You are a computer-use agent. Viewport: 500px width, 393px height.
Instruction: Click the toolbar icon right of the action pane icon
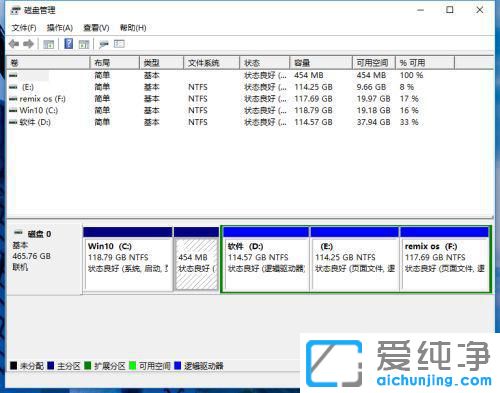pos(104,44)
